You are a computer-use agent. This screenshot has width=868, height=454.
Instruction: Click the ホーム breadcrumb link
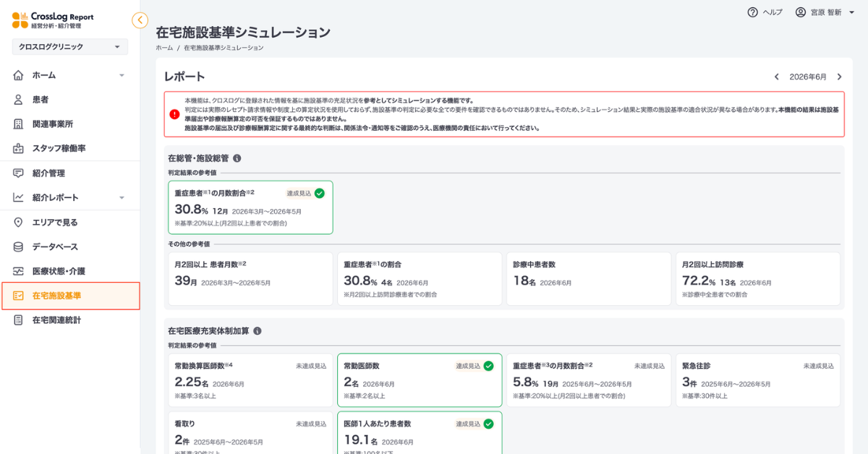tap(164, 48)
